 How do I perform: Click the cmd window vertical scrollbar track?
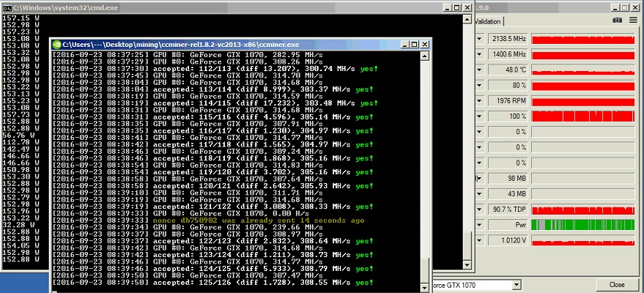click(x=467, y=144)
